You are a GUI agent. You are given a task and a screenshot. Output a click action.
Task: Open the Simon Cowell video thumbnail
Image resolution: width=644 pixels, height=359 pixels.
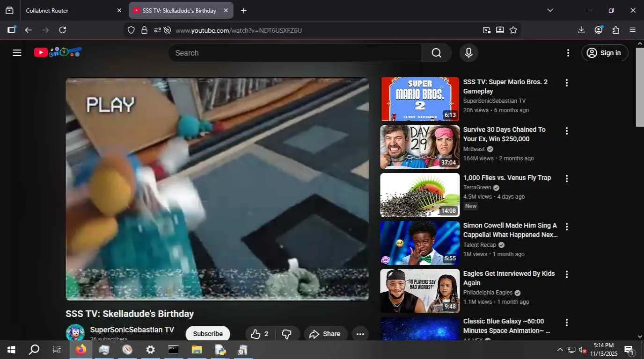420,243
